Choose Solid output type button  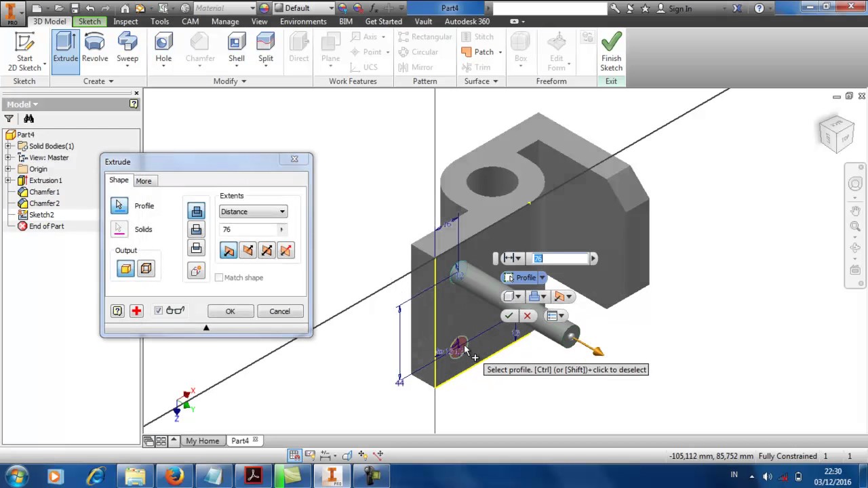[x=126, y=269]
